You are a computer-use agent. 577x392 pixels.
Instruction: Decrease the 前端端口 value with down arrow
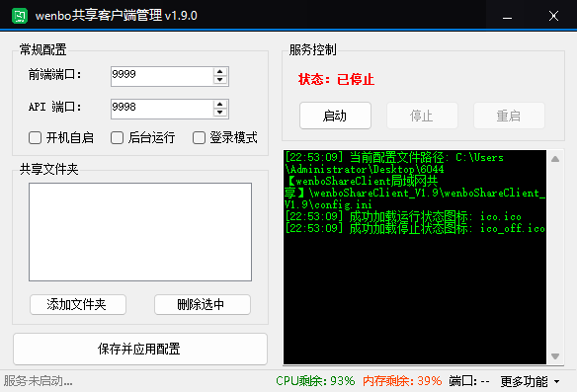pyautogui.click(x=220, y=80)
